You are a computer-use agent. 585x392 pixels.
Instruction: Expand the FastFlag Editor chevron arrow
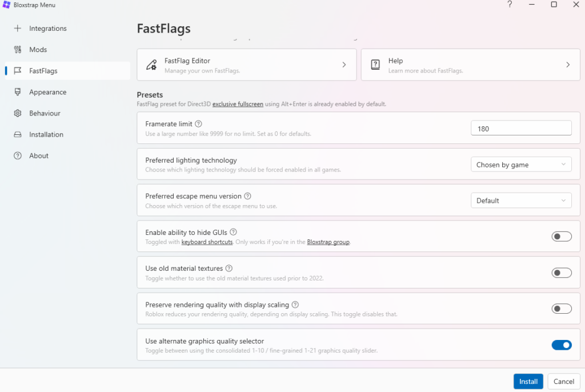point(344,65)
